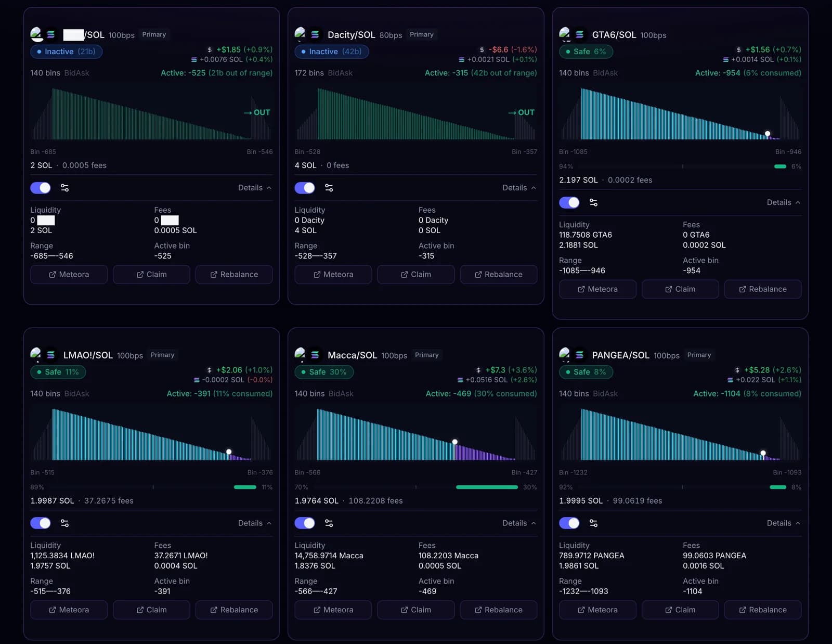
Task: Click dollar icon next to +$2.06
Action: [210, 370]
